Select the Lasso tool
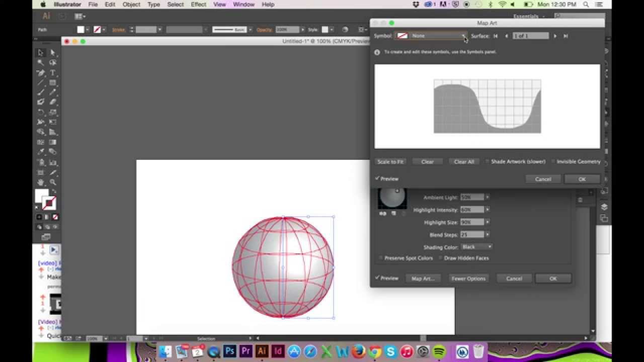644x362 pixels. [53, 63]
